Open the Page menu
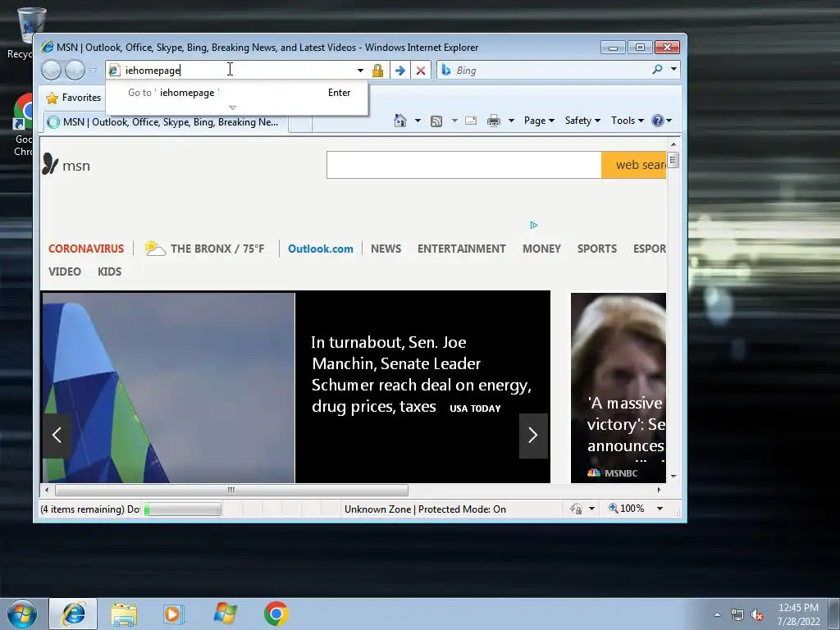The width and height of the screenshot is (840, 630). click(x=539, y=121)
